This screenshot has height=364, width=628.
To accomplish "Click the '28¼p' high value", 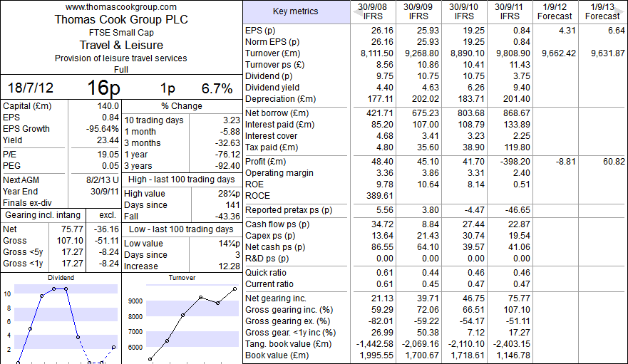I will click(x=229, y=194).
